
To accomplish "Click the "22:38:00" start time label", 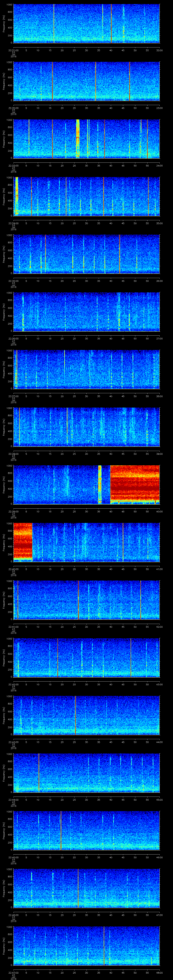I will pyautogui.click(x=13, y=454).
